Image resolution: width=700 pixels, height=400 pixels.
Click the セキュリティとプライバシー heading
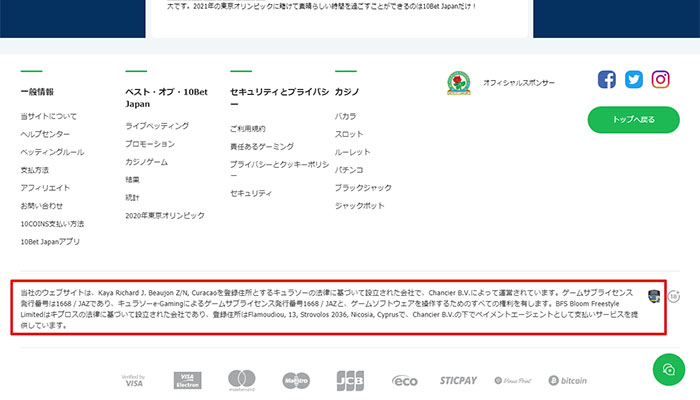point(279,98)
